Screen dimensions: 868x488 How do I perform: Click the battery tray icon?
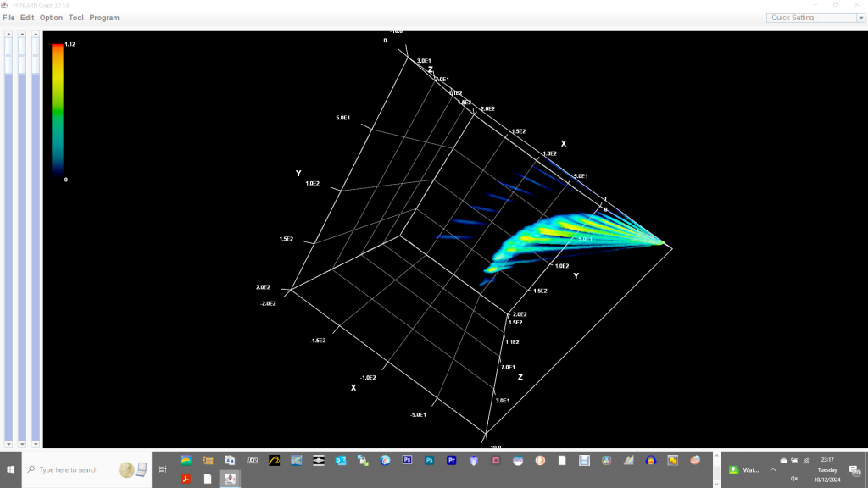pos(795,460)
